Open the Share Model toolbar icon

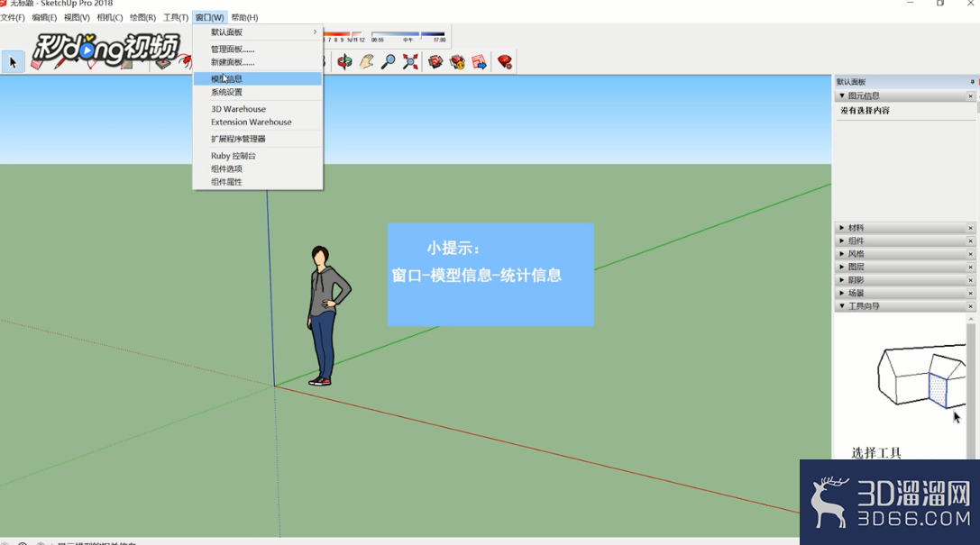[x=457, y=62]
